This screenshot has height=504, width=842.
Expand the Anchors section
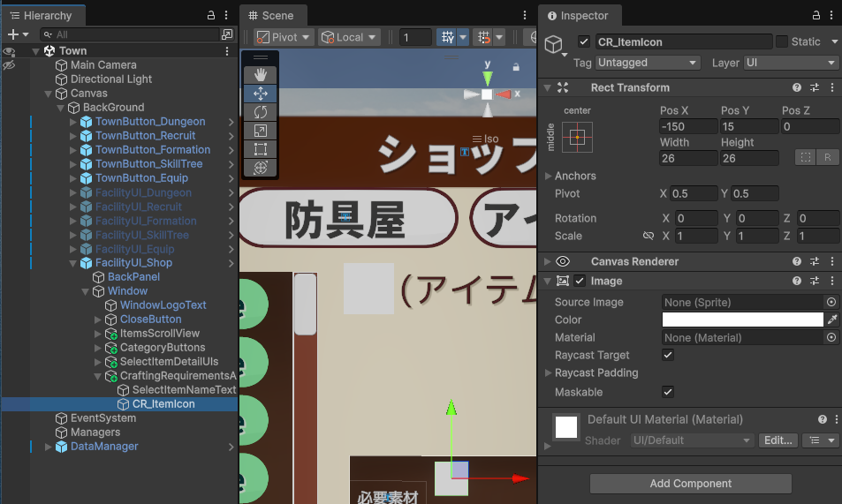point(549,176)
